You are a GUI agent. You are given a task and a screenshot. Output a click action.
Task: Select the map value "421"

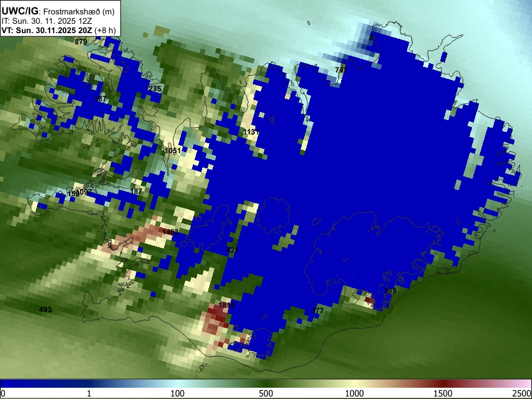point(232,250)
